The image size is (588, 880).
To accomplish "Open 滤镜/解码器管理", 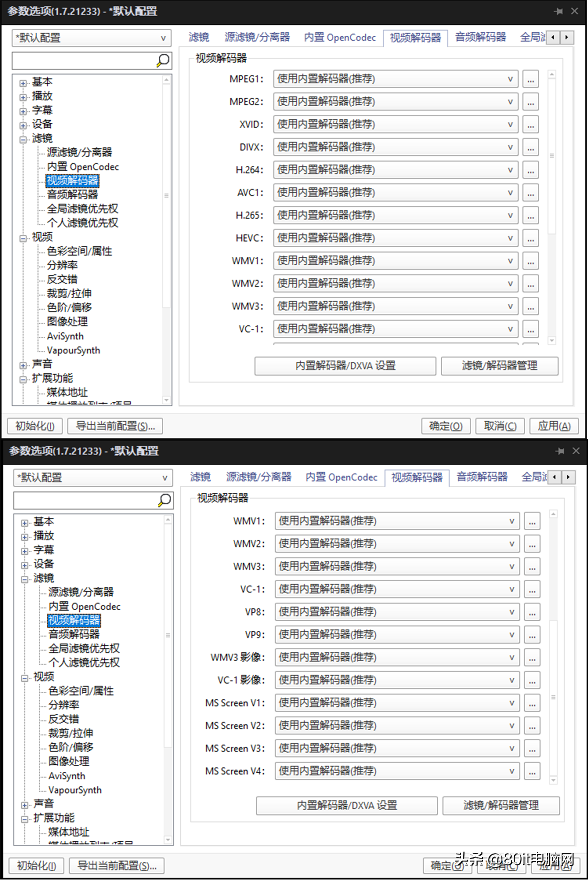I will (499, 366).
